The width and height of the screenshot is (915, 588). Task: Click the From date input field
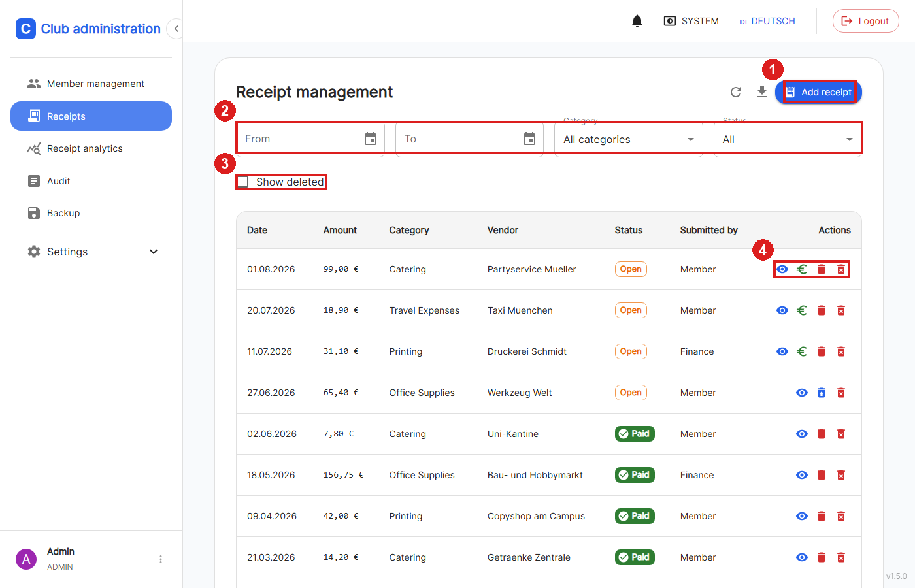(310, 139)
